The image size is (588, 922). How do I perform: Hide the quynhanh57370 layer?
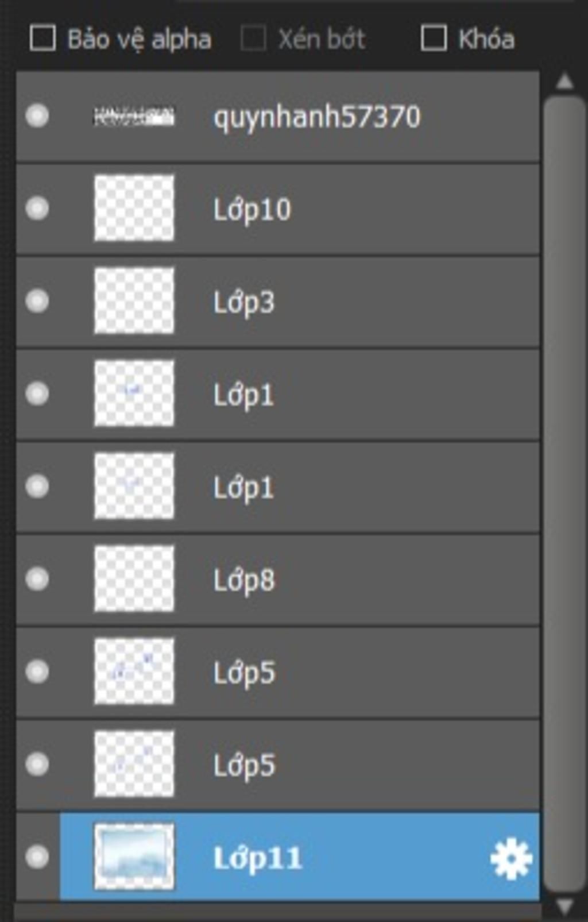coord(37,115)
